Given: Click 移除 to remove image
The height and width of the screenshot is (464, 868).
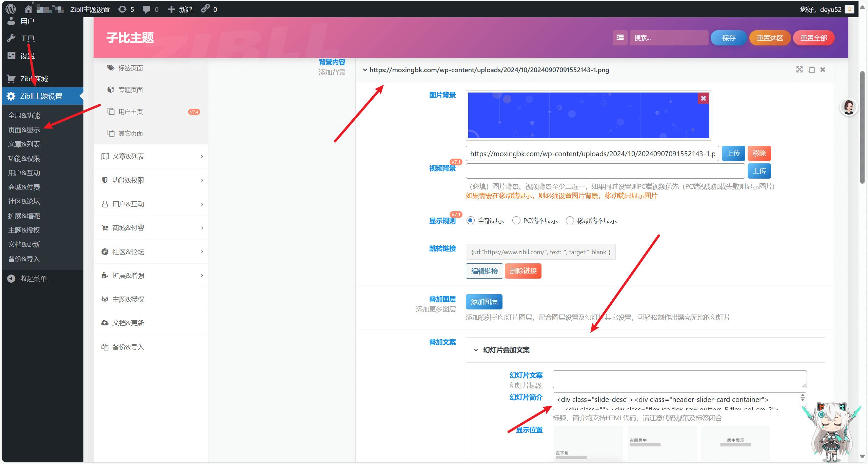Looking at the screenshot, I should [759, 154].
